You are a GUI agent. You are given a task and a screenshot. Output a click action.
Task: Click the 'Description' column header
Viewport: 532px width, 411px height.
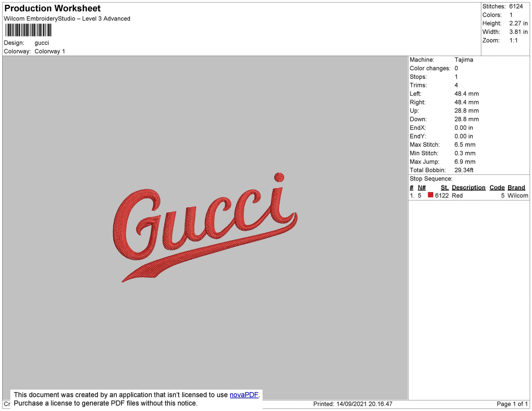coord(469,187)
